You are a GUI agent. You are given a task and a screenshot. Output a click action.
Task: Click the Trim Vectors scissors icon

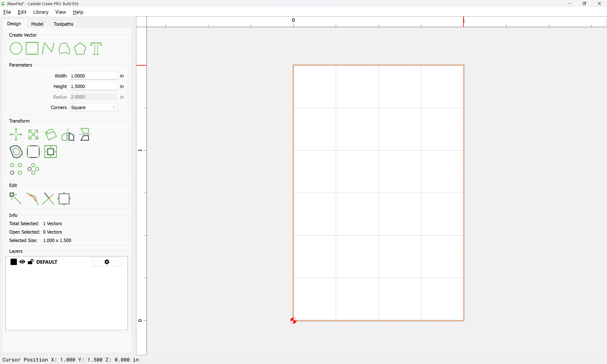point(48,198)
